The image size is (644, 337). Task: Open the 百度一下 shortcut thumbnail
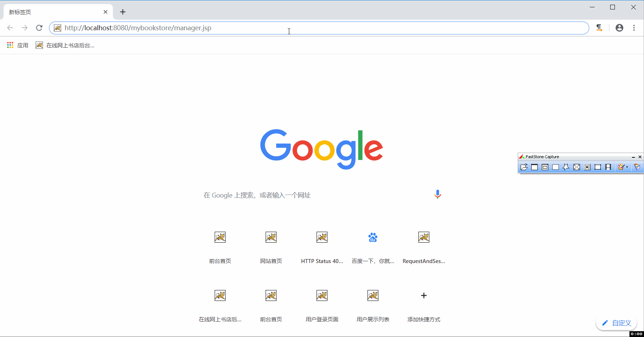click(x=373, y=237)
